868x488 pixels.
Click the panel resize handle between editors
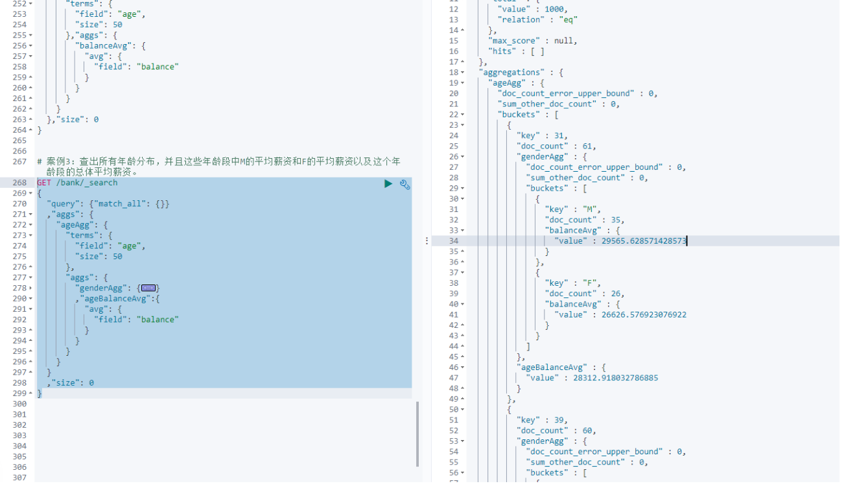tap(426, 240)
